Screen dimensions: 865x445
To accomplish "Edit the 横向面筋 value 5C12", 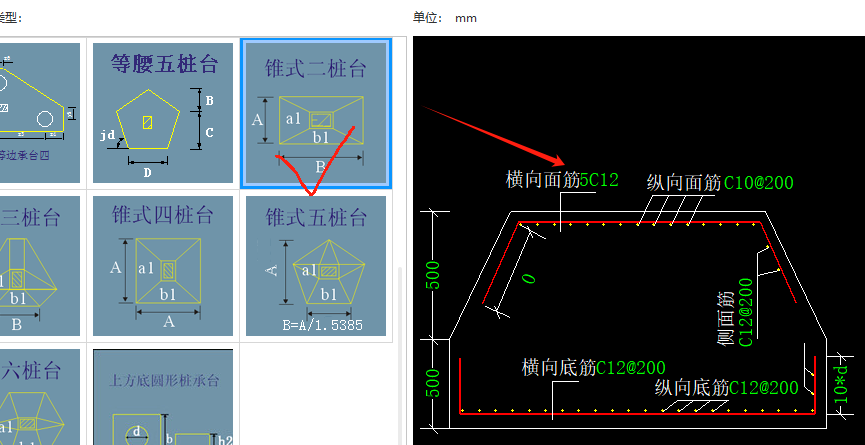I will click(599, 180).
